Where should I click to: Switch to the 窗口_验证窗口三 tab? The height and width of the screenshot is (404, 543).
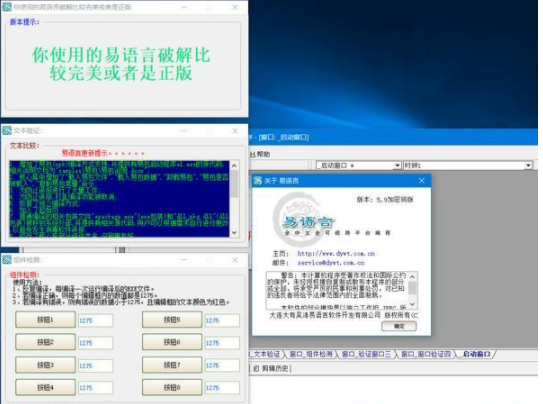point(367,354)
